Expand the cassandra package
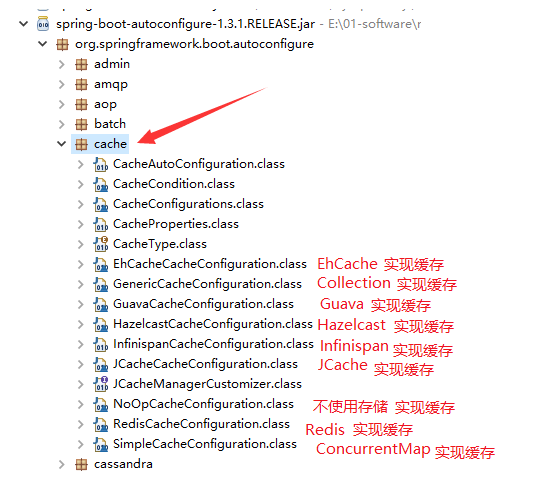 62,464
